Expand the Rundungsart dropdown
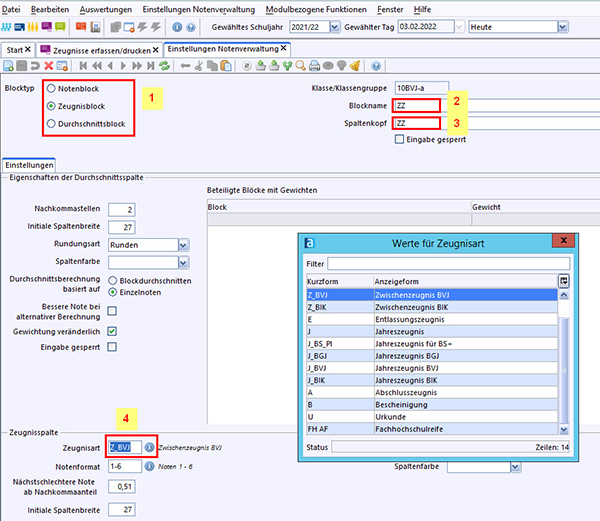Screen dimensions: 600x521 point(184,245)
